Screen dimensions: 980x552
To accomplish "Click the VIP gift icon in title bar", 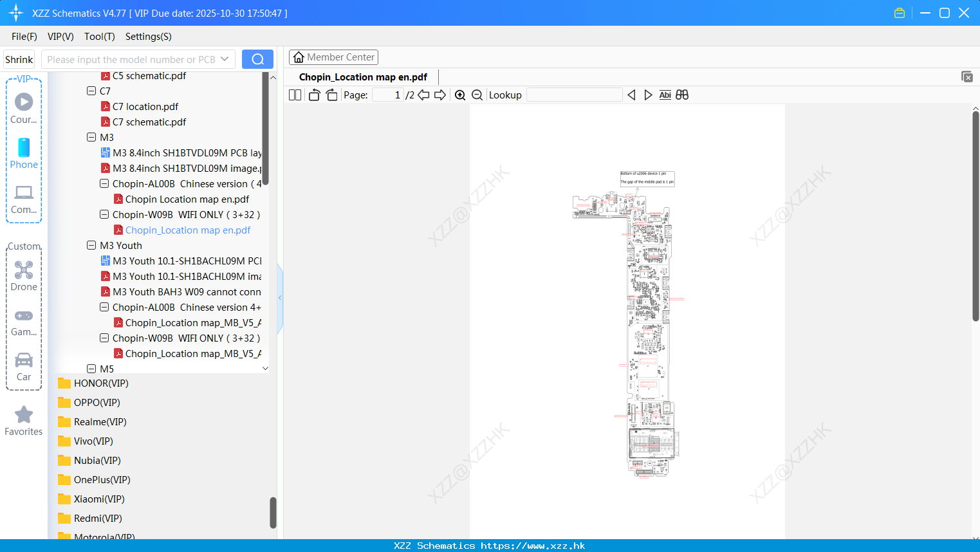I will 900,13.
